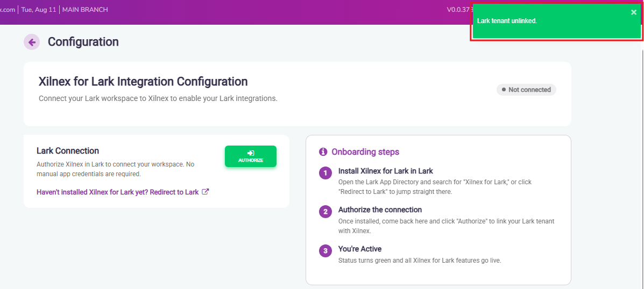Click the Lark tenant unlinked notification text

coord(507,21)
